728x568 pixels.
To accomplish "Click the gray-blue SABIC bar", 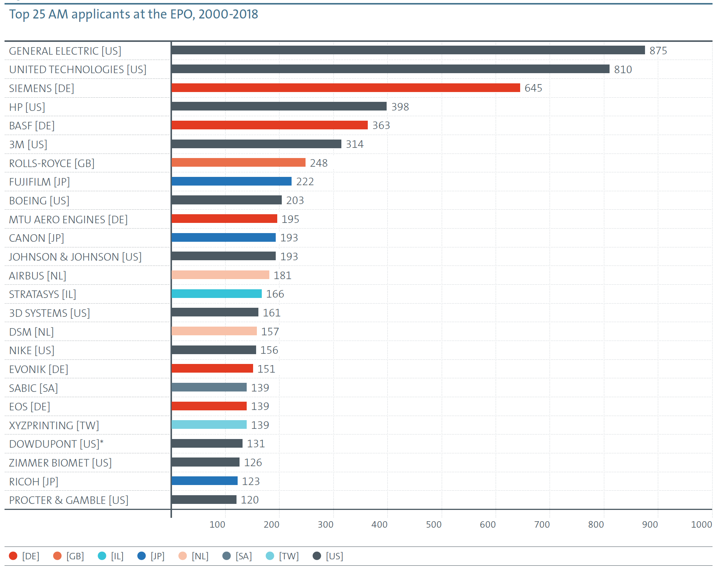I will 209,387.
